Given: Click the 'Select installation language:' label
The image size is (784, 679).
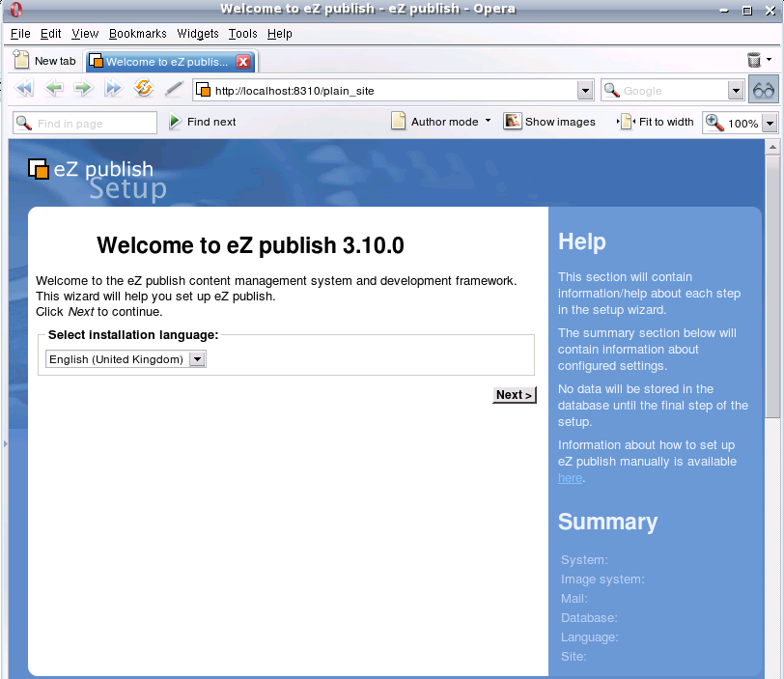Looking at the screenshot, I should click(133, 334).
